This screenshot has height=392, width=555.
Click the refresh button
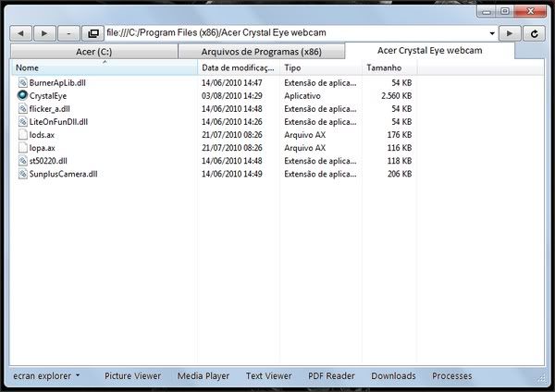(x=534, y=33)
